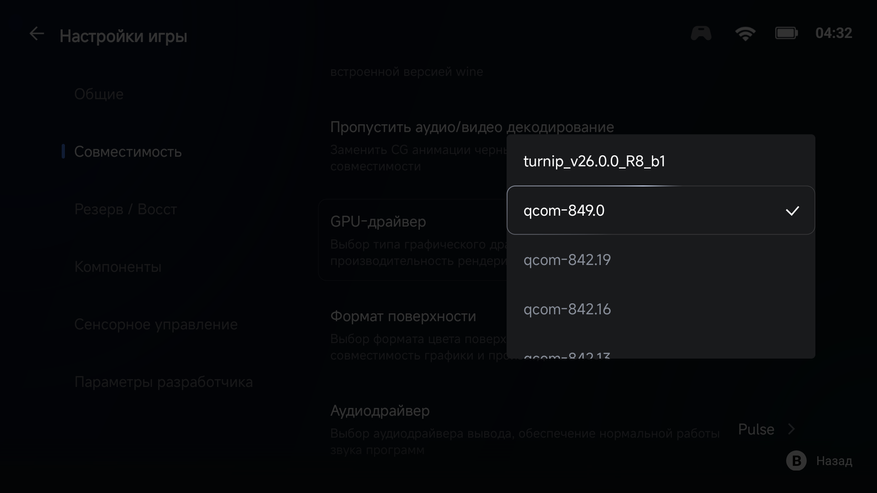This screenshot has width=877, height=493.
Task: Open Сенсорное управление settings
Action: pos(155,324)
